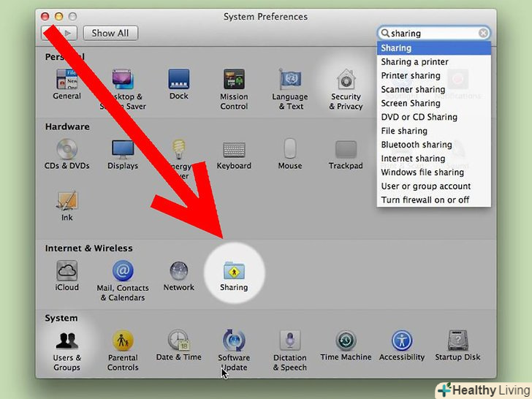Choose Turn firewall on or off suggestion
The width and height of the screenshot is (532, 399).
click(433, 199)
